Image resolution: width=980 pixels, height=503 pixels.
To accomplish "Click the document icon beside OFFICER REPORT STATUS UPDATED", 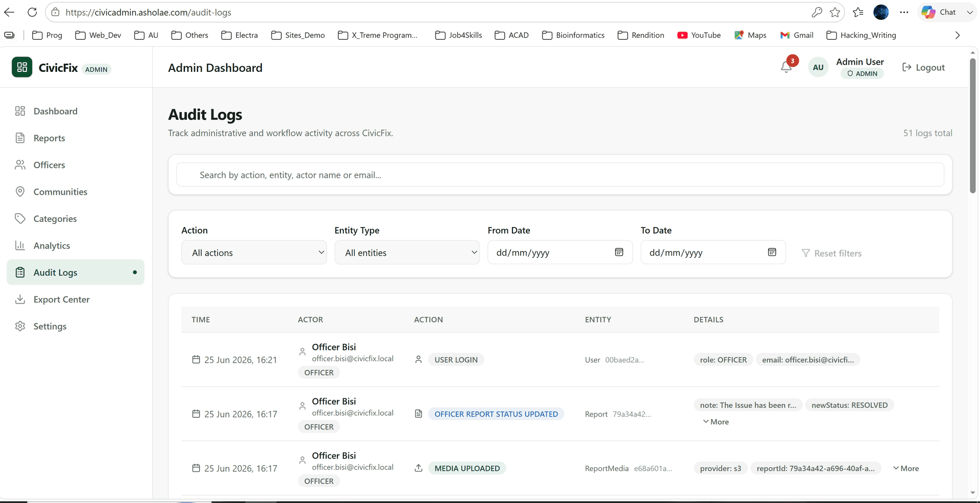I will click(x=419, y=414).
